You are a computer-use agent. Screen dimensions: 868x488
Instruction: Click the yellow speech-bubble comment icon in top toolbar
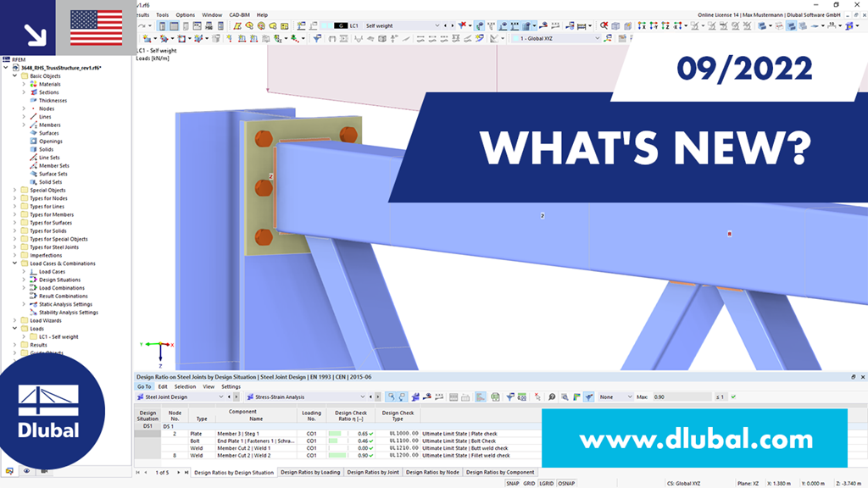coord(273,26)
